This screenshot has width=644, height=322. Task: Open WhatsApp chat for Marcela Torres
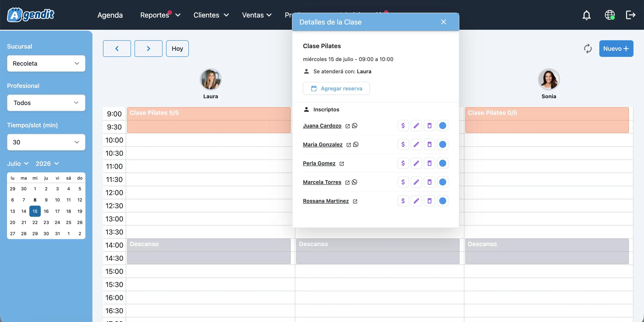[x=354, y=182]
